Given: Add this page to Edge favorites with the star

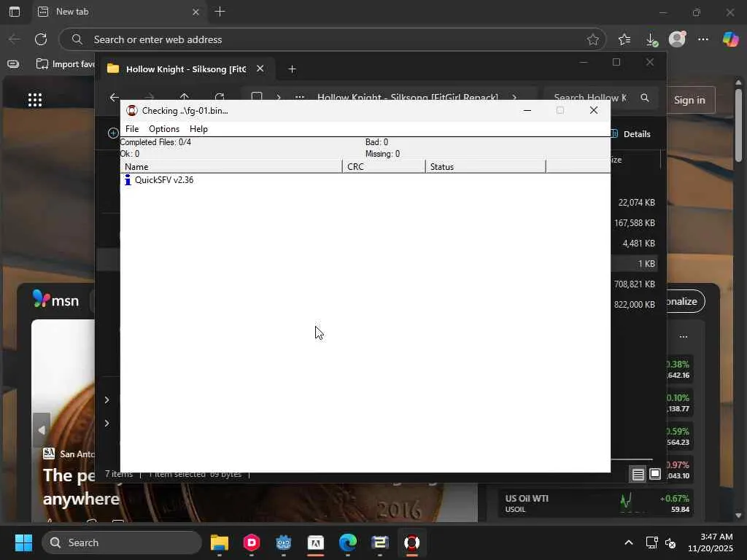Looking at the screenshot, I should click(x=592, y=39).
